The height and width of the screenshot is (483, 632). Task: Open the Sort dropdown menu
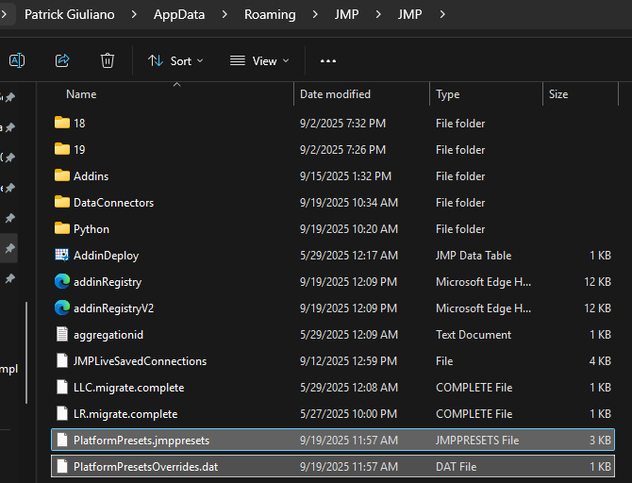pyautogui.click(x=175, y=61)
